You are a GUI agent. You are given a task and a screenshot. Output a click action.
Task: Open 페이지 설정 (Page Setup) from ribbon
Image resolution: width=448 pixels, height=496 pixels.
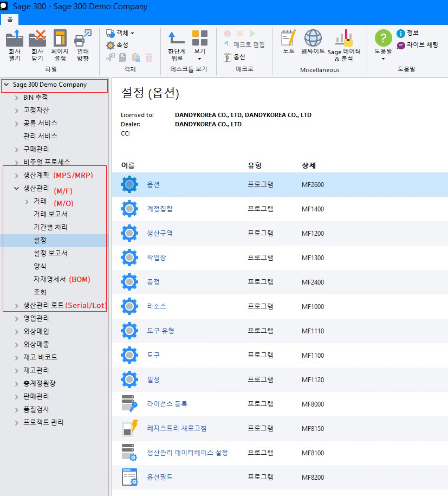coord(60,40)
